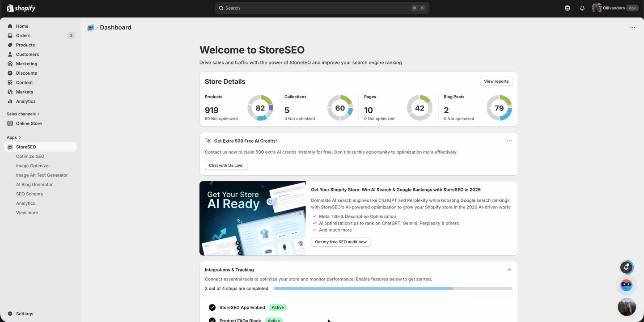Expand the Sales channels section
The height and width of the screenshot is (322, 644).
[x=23, y=114]
